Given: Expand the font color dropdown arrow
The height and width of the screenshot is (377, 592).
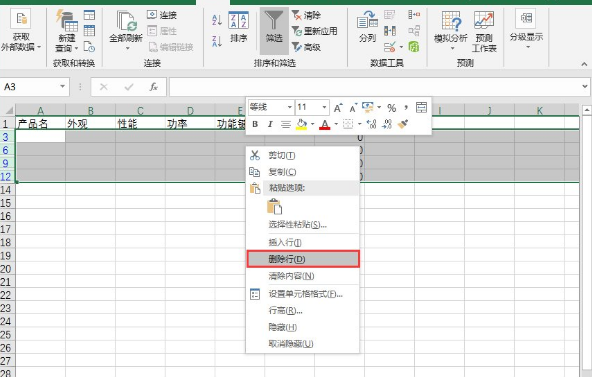Looking at the screenshot, I should (x=336, y=124).
